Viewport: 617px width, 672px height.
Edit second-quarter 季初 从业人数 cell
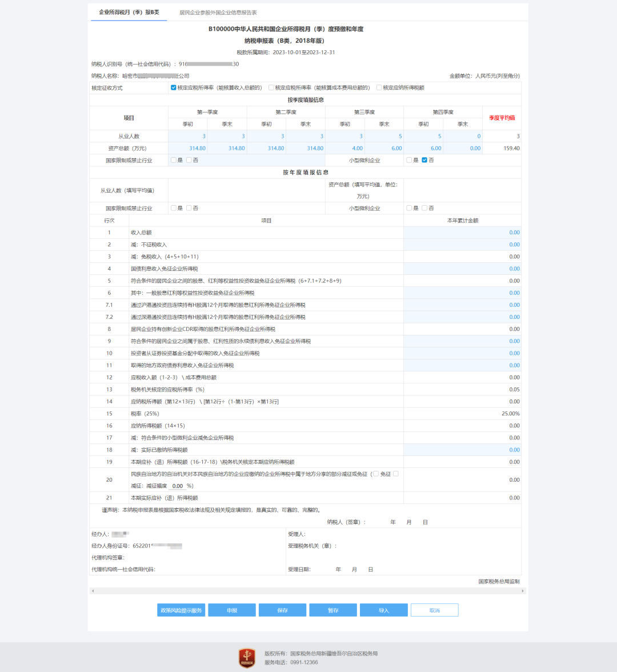266,136
